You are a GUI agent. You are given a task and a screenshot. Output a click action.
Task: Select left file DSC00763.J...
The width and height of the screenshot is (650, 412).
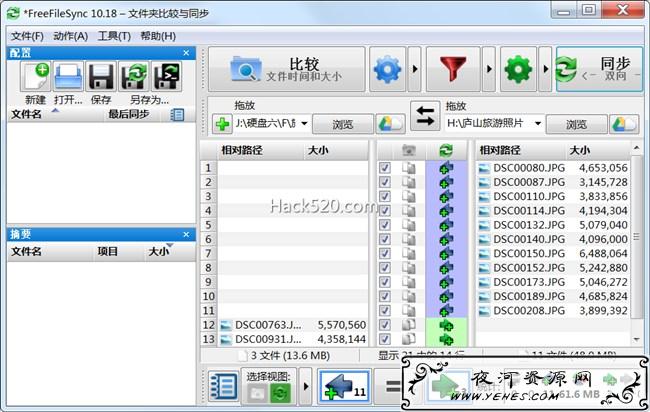[268, 325]
